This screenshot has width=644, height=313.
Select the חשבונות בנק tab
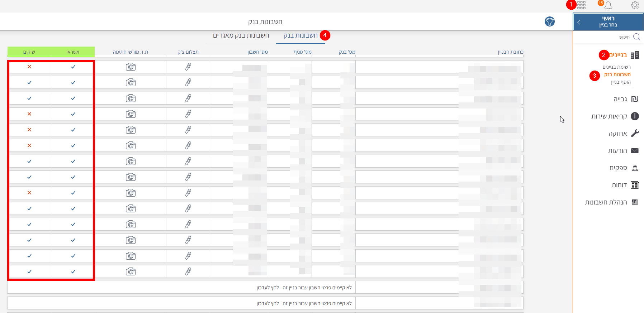pyautogui.click(x=300, y=35)
